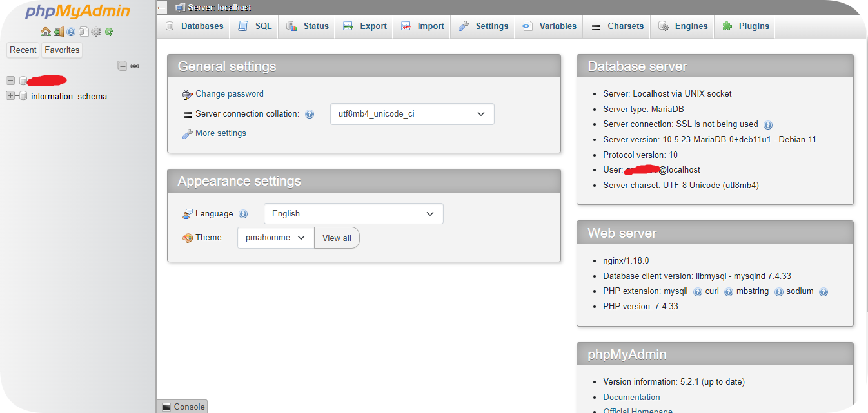Screen dimensions: 868x413
Task: Click the Log out door icon
Action: 58,32
